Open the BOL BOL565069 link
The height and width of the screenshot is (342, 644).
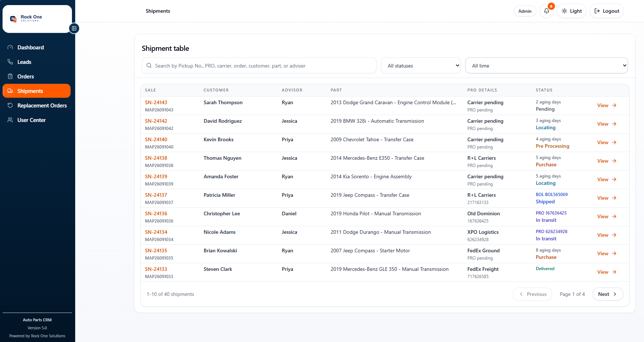pyautogui.click(x=551, y=195)
